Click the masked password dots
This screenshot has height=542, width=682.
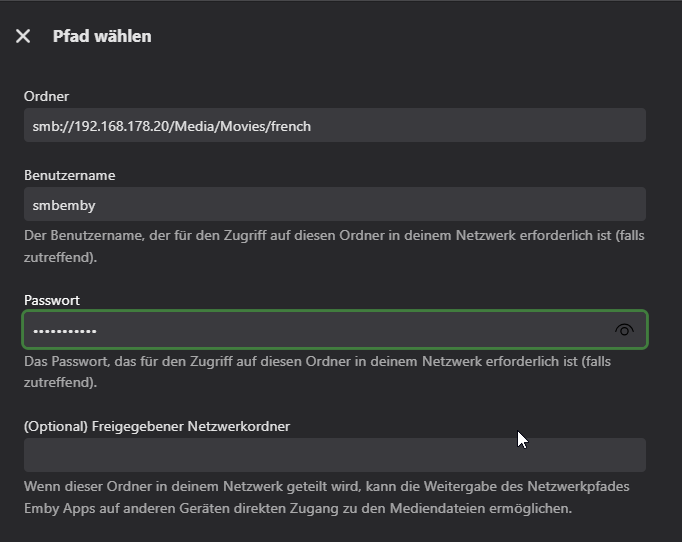64,331
